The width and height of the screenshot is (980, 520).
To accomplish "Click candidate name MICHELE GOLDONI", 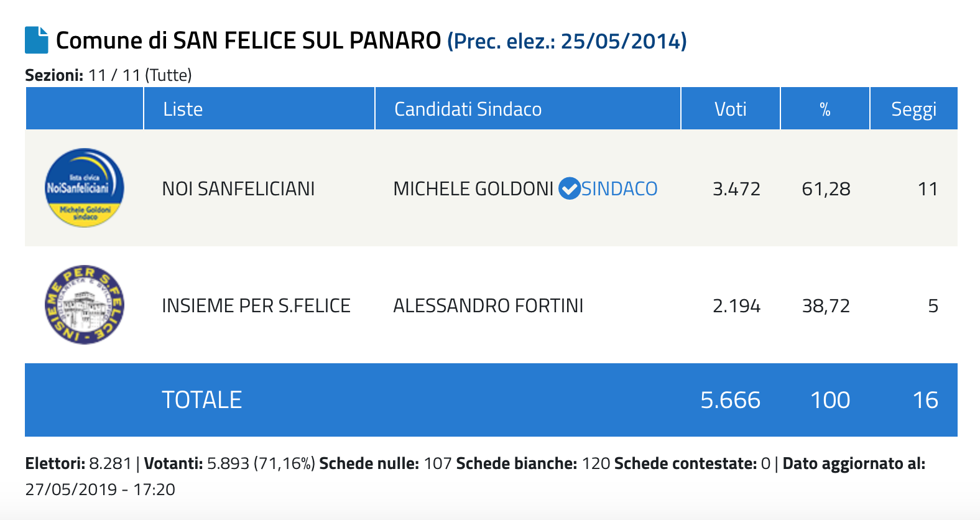I will point(473,188).
